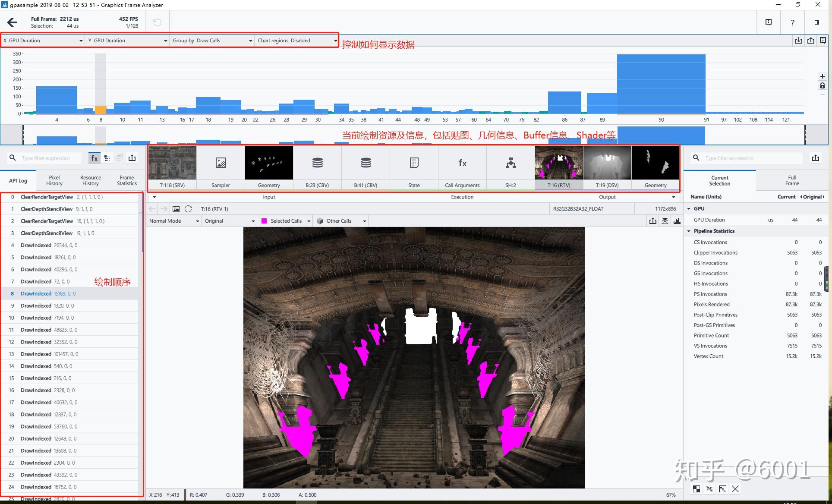Collapse the Pipeline Statistics section

[689, 231]
